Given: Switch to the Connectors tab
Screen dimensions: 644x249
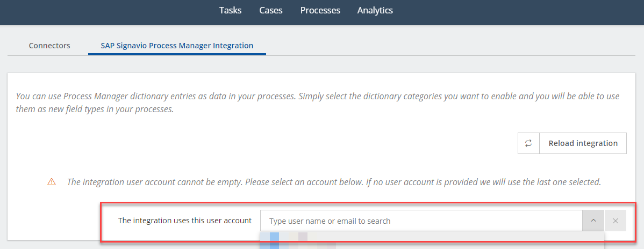Looking at the screenshot, I should tap(49, 46).
